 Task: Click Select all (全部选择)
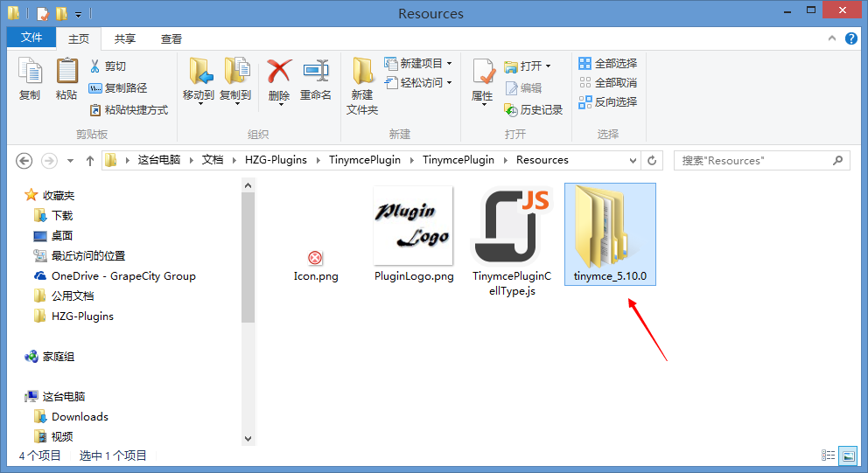click(x=608, y=64)
